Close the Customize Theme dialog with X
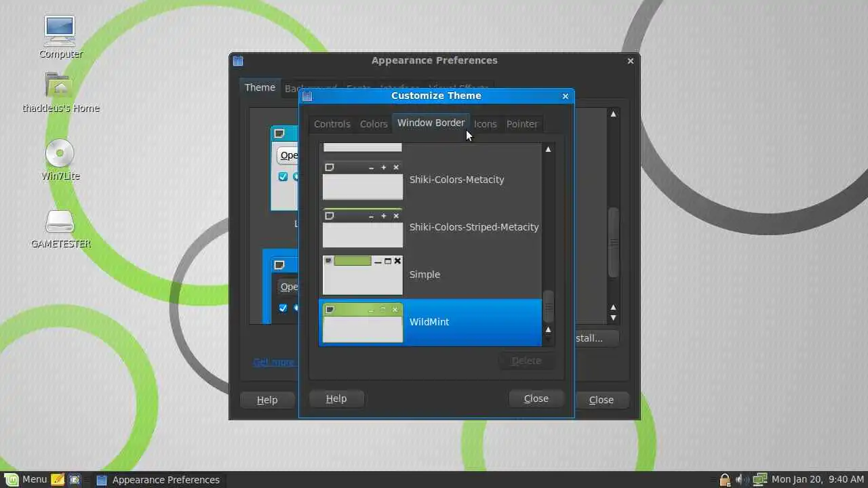Image resolution: width=868 pixels, height=488 pixels. [x=566, y=96]
